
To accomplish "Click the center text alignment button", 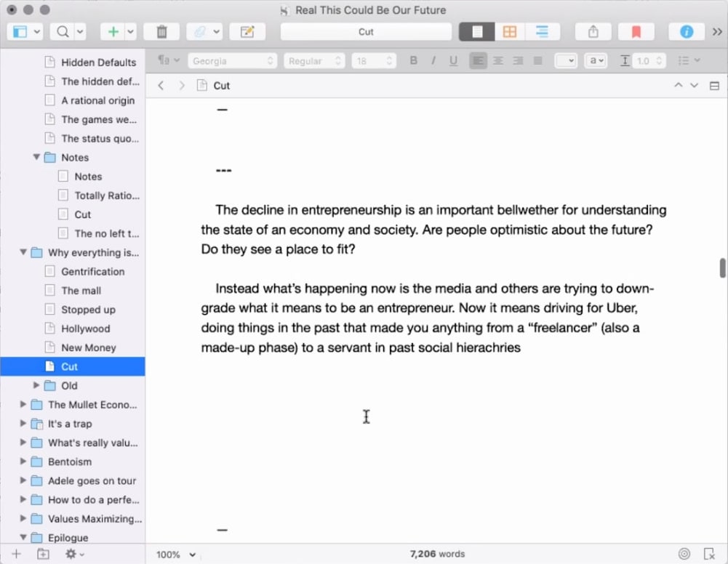I will (498, 61).
